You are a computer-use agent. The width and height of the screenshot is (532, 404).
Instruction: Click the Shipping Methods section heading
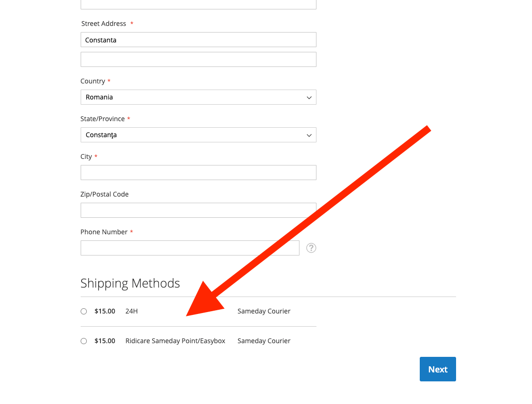point(130,283)
